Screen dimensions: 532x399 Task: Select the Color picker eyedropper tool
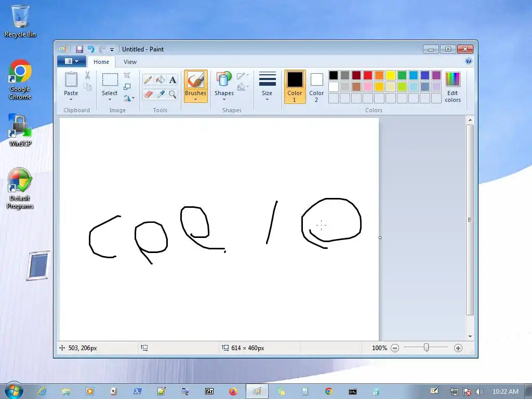click(160, 94)
